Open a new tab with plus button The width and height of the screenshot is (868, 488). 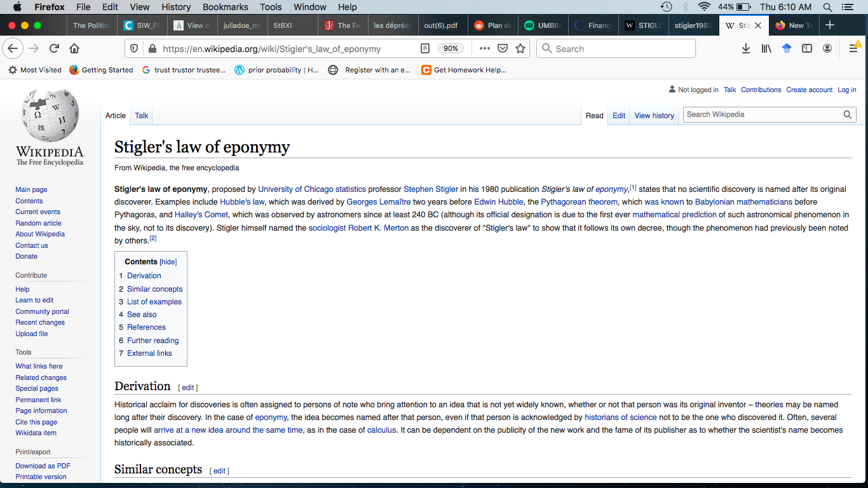[829, 25]
